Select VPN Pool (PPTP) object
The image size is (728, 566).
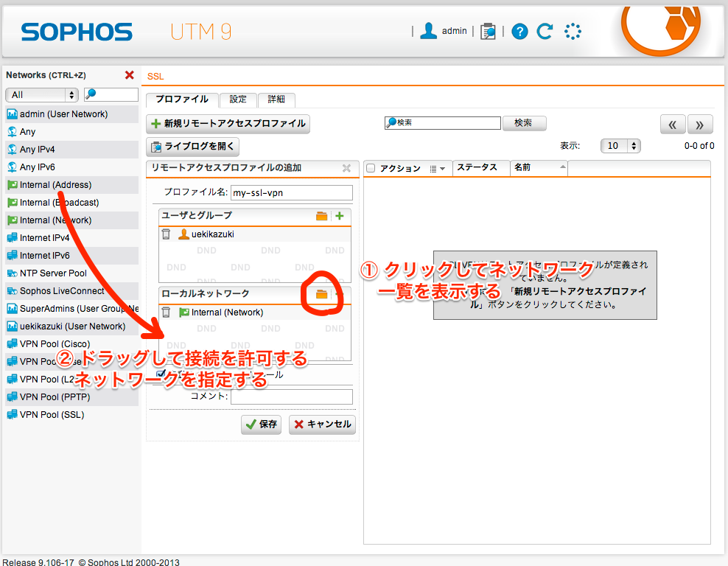(72, 397)
